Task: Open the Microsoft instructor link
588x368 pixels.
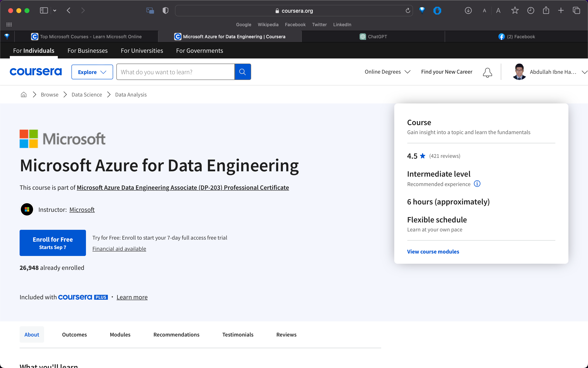Action: pos(82,210)
